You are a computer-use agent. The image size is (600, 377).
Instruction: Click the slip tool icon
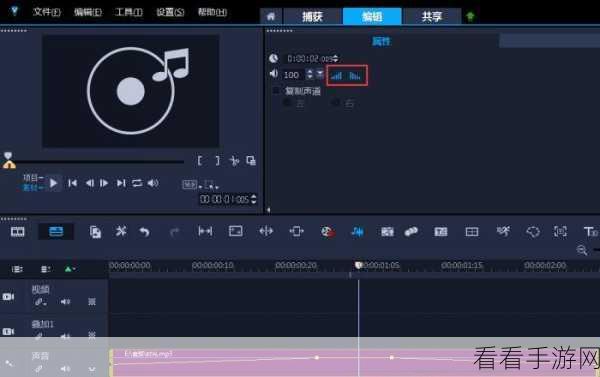205,231
